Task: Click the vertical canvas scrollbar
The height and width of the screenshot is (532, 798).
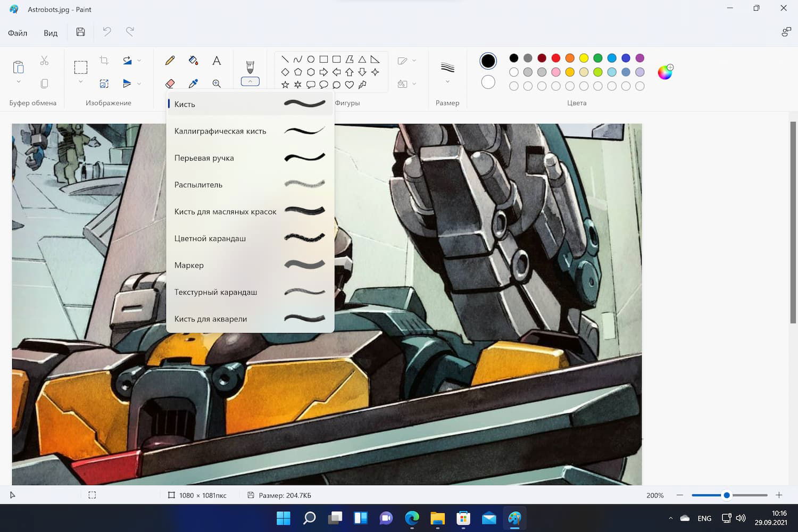Action: (793, 222)
